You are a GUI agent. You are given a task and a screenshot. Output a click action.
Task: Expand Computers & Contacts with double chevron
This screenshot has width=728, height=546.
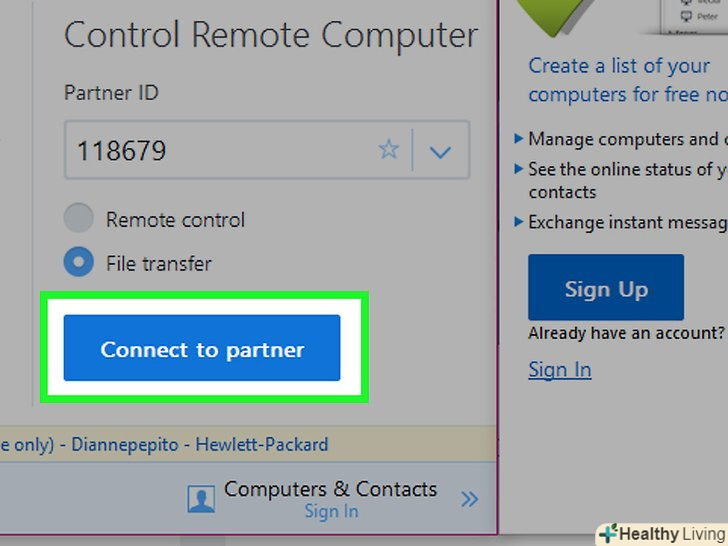pyautogui.click(x=469, y=499)
